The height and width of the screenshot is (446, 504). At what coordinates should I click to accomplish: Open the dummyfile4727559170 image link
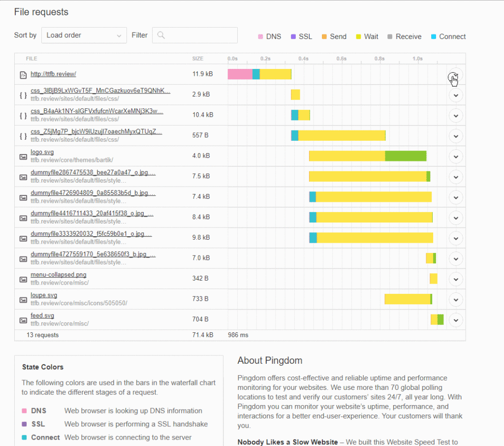(93, 255)
